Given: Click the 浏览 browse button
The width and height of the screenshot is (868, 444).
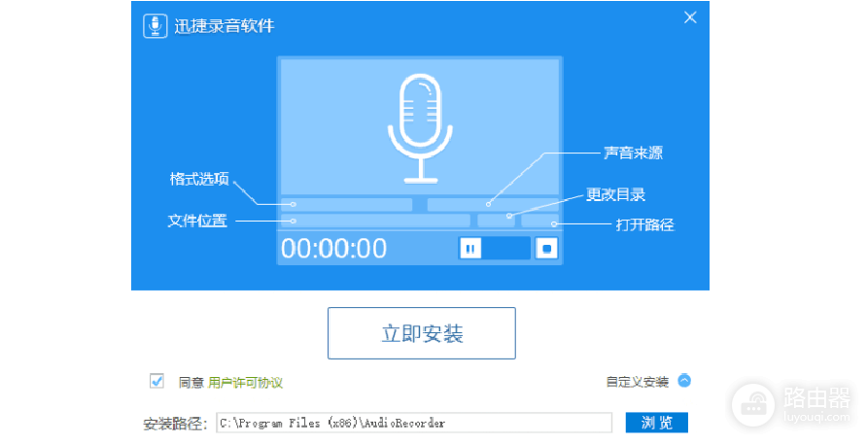Looking at the screenshot, I should (x=656, y=423).
